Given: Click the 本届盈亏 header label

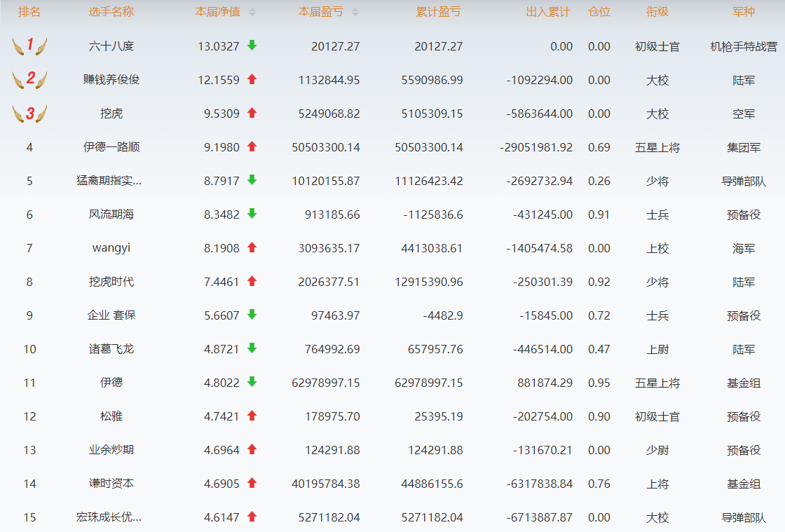Looking at the screenshot, I should pyautogui.click(x=321, y=12).
